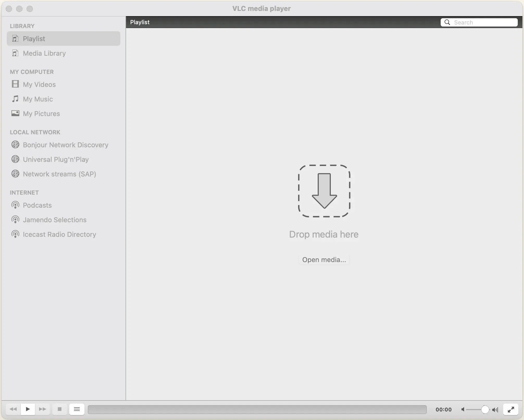Click the Open media... button

click(324, 260)
